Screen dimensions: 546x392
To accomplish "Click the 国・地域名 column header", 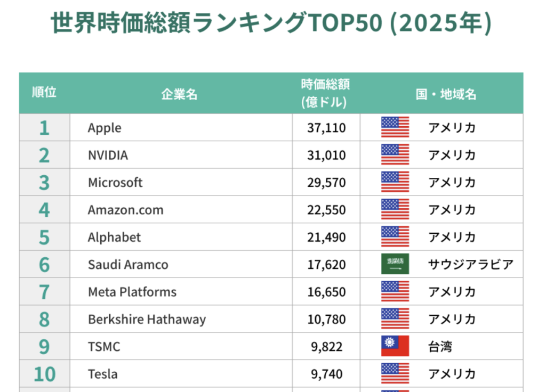I will point(446,94).
